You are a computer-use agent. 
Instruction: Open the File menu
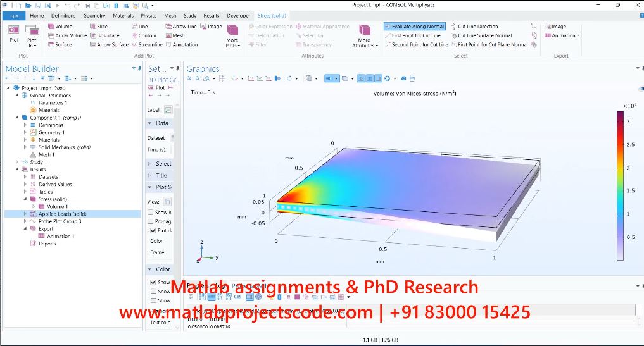pyautogui.click(x=14, y=16)
